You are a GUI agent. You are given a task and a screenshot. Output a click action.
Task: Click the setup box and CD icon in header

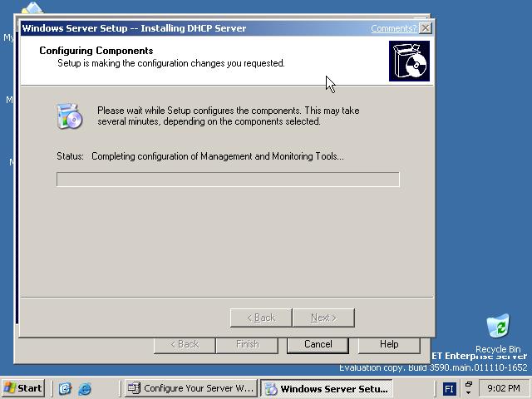tap(409, 61)
